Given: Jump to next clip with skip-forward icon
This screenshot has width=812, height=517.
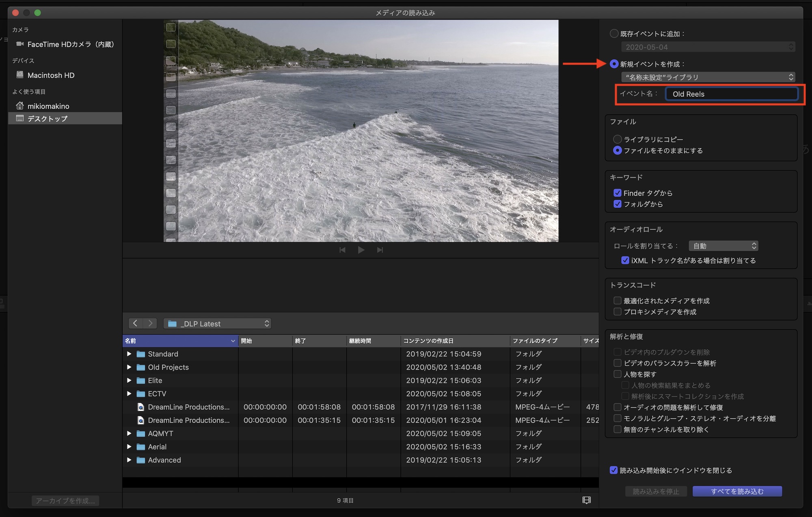Looking at the screenshot, I should click(x=380, y=250).
